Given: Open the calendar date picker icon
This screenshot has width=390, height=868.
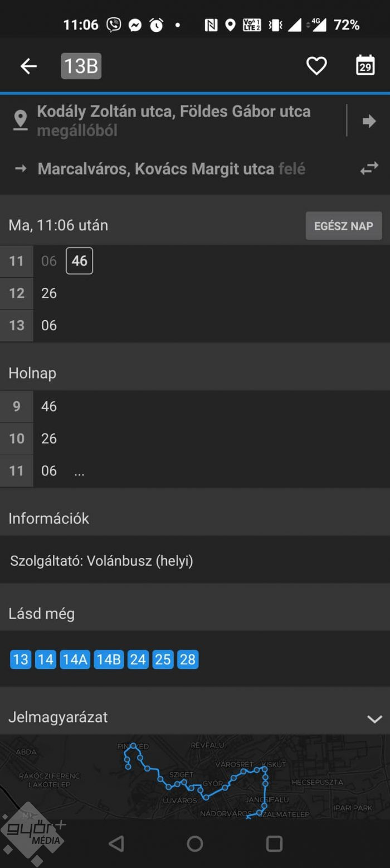Looking at the screenshot, I should tap(365, 66).
